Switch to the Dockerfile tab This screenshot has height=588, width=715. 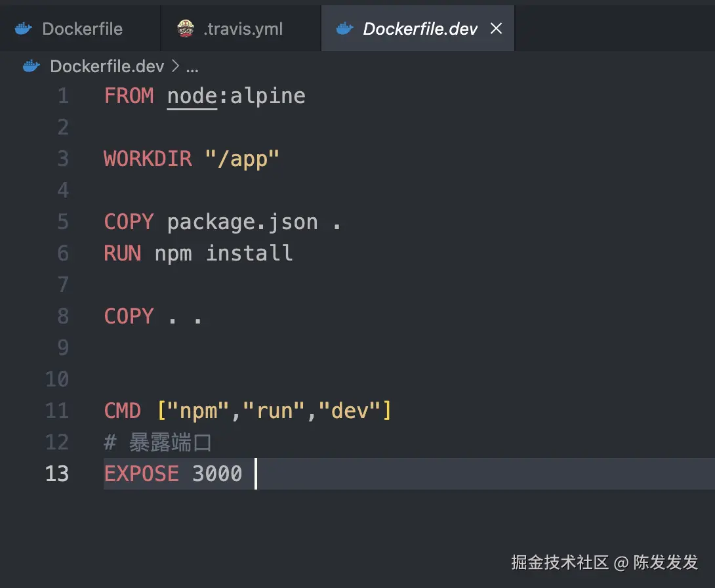[x=82, y=29]
